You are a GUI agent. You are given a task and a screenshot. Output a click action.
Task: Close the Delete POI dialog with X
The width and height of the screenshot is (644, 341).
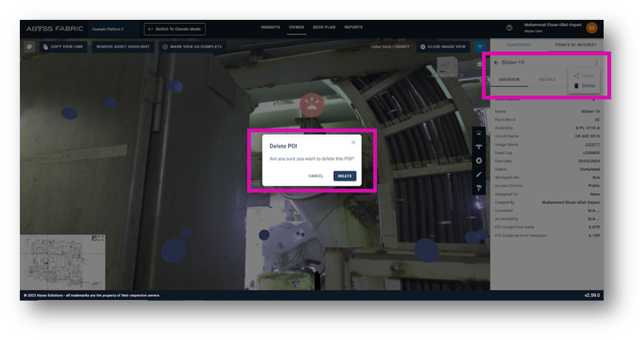353,142
